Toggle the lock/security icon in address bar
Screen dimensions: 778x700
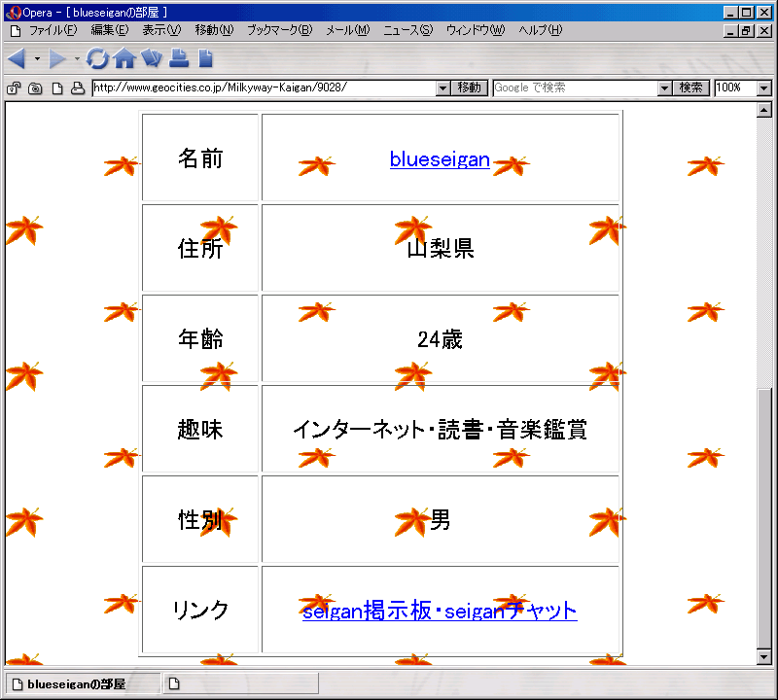14,88
